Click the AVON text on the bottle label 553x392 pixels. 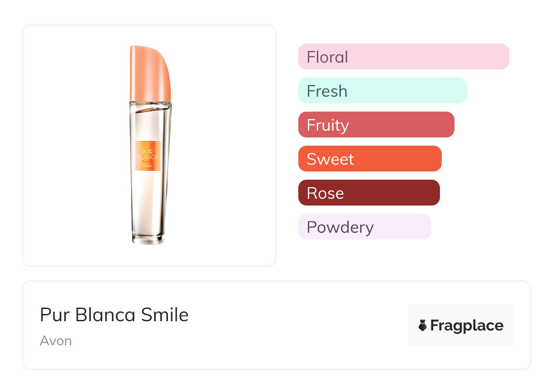148,167
